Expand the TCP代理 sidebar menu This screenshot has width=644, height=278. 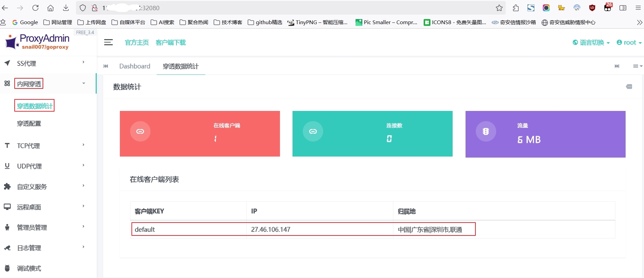(x=44, y=146)
